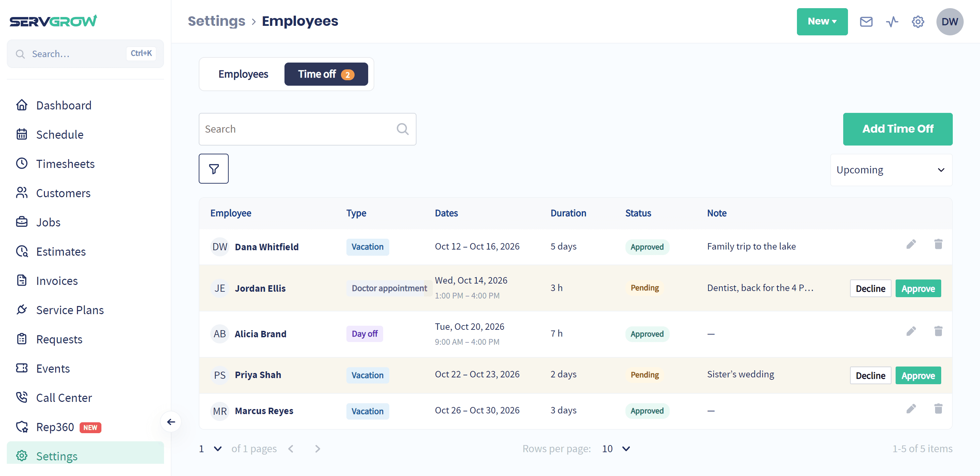This screenshot has width=980, height=476.
Task: Open the DW user avatar menu
Action: 950,22
